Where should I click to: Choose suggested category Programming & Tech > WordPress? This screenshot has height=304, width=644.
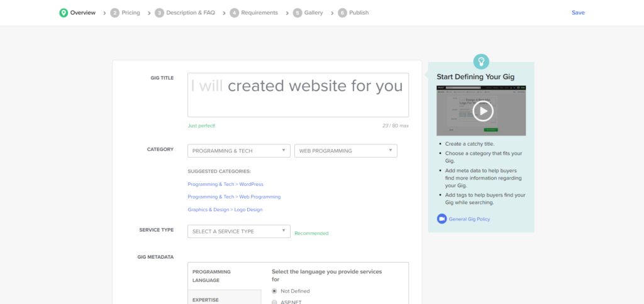[x=226, y=184]
